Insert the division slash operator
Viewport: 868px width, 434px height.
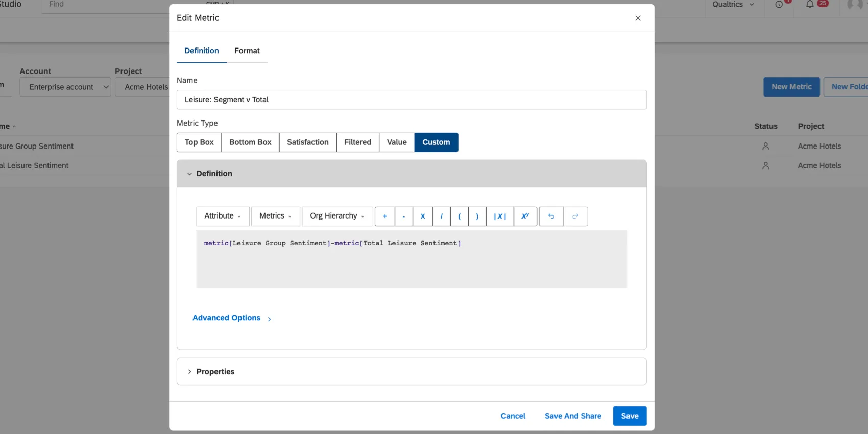coord(442,216)
